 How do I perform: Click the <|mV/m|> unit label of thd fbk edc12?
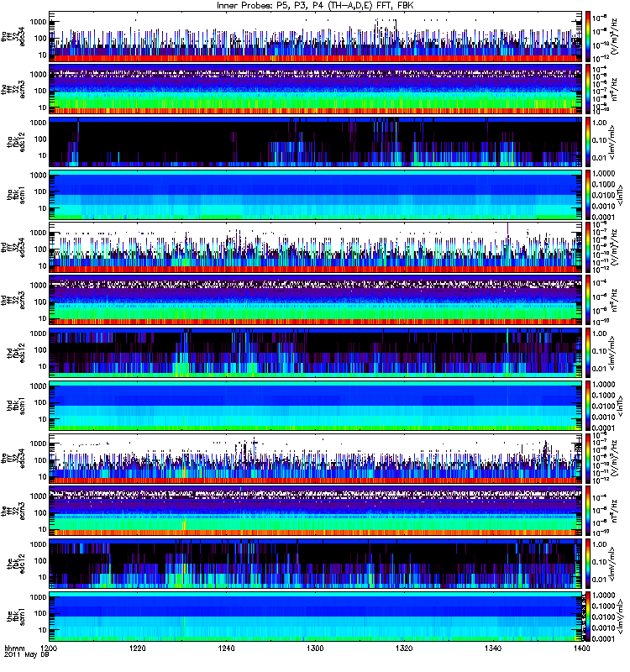(x=613, y=353)
